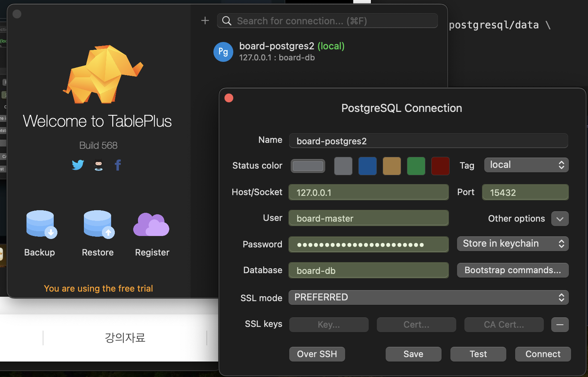The width and height of the screenshot is (588, 377).
Task: Close the PostgreSQL Connection dialog
Action: point(229,98)
